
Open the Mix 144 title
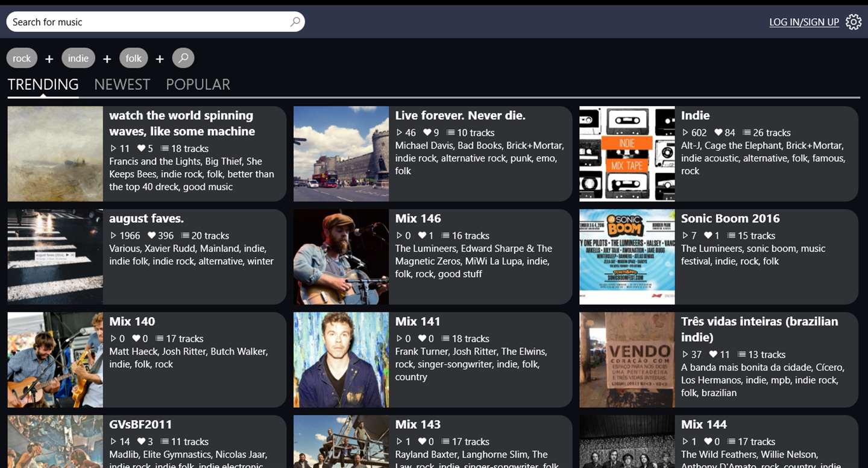[704, 425]
